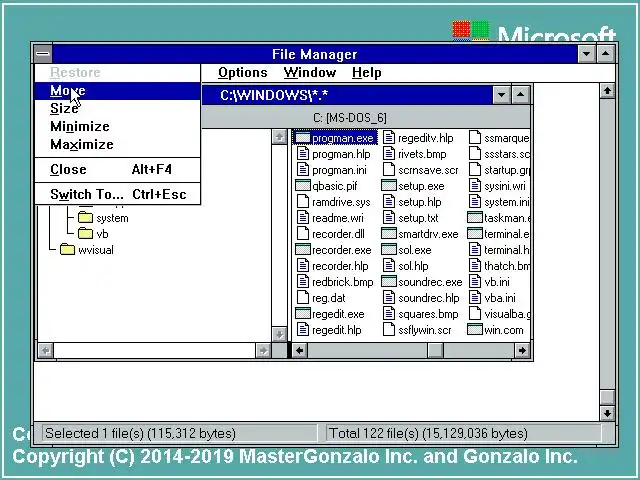Select the ssflywin.scr file icon
The width and height of the screenshot is (640, 480).
[389, 329]
